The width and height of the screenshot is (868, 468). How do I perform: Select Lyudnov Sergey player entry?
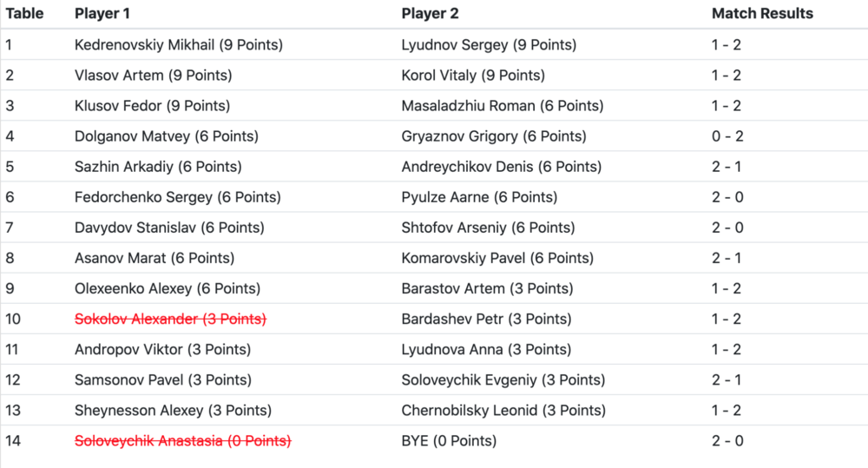coord(489,45)
